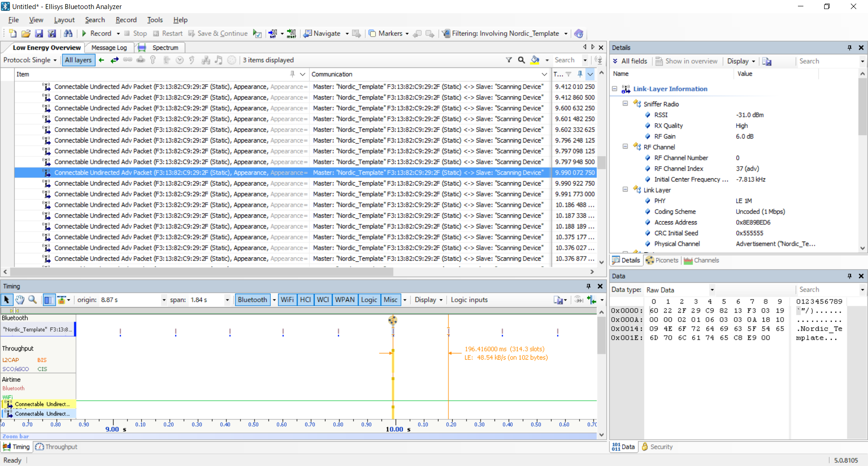Save the current capture
868x466 pixels.
[39, 33]
